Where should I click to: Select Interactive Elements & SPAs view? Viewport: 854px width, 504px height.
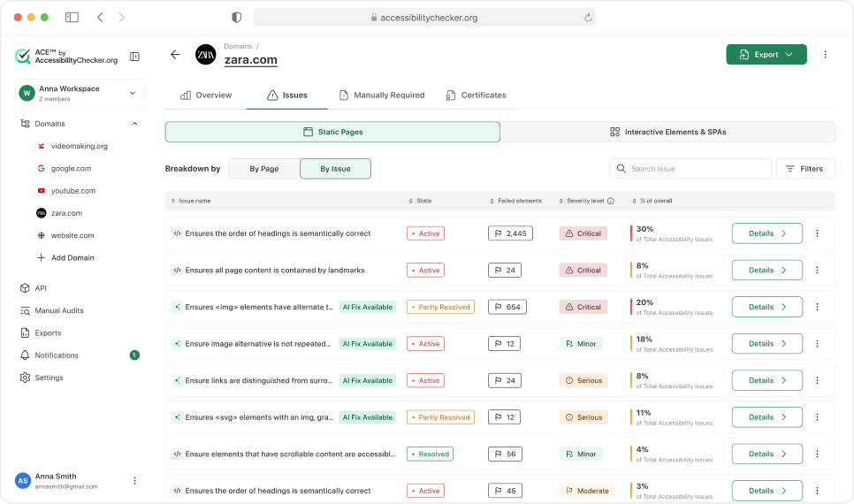click(667, 132)
